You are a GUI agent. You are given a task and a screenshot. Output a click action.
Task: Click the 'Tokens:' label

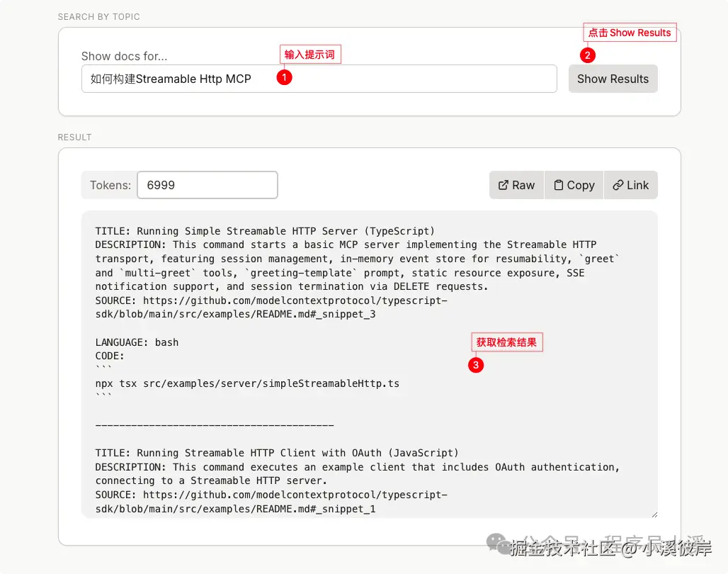110,185
